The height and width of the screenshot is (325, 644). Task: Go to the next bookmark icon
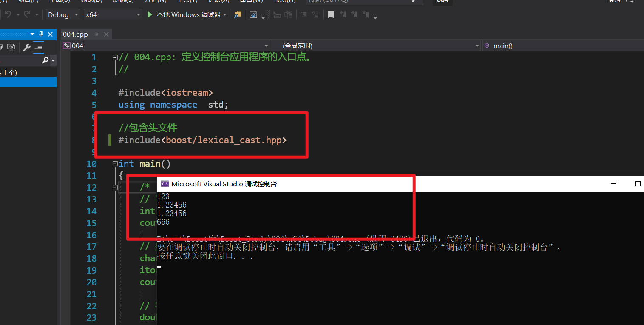(x=354, y=15)
